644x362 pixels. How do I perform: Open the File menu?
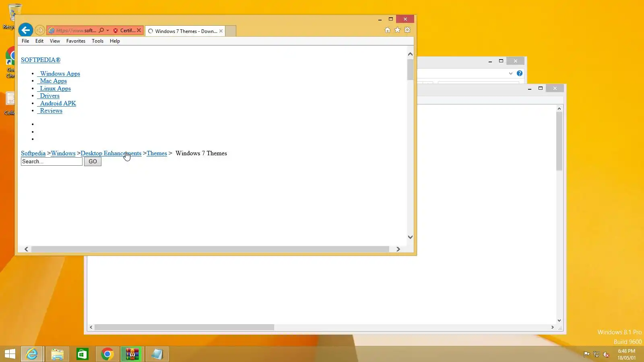25,41
